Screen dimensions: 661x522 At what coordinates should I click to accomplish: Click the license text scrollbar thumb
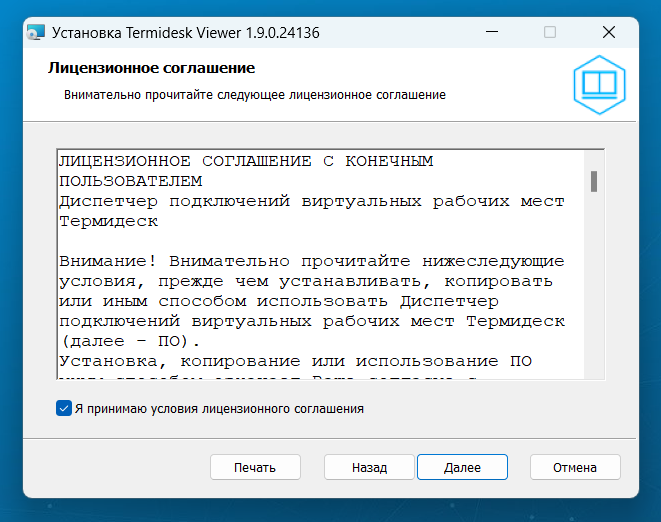tap(593, 181)
